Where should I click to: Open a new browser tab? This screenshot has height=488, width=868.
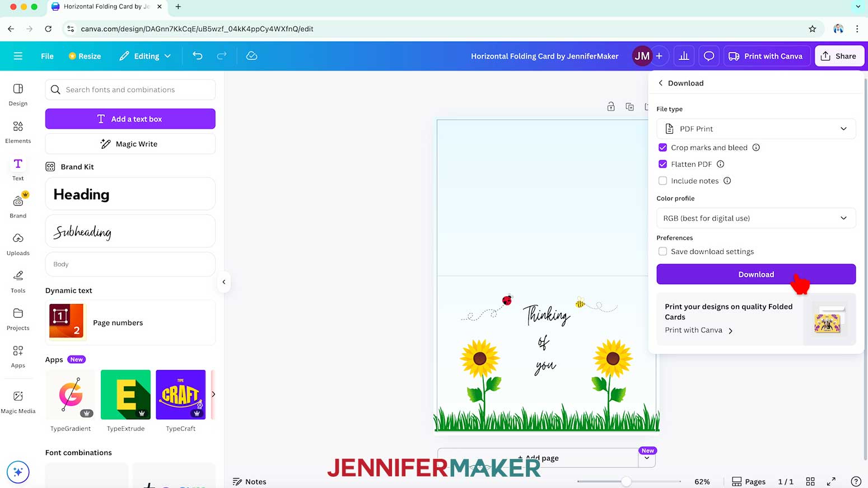[x=178, y=7]
